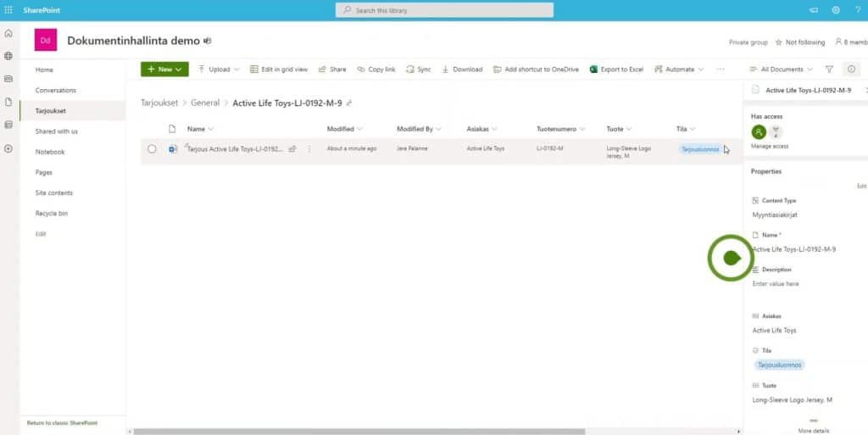Click Manage access in details pane

pos(770,146)
